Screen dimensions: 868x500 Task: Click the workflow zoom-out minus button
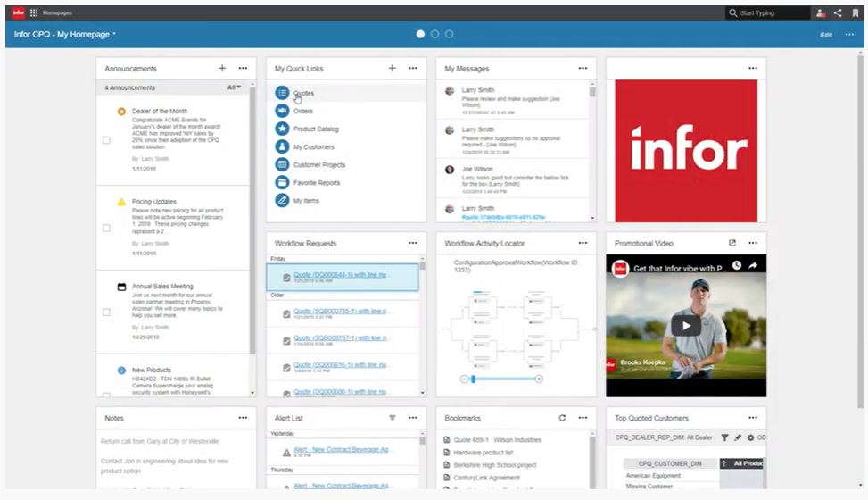point(464,379)
